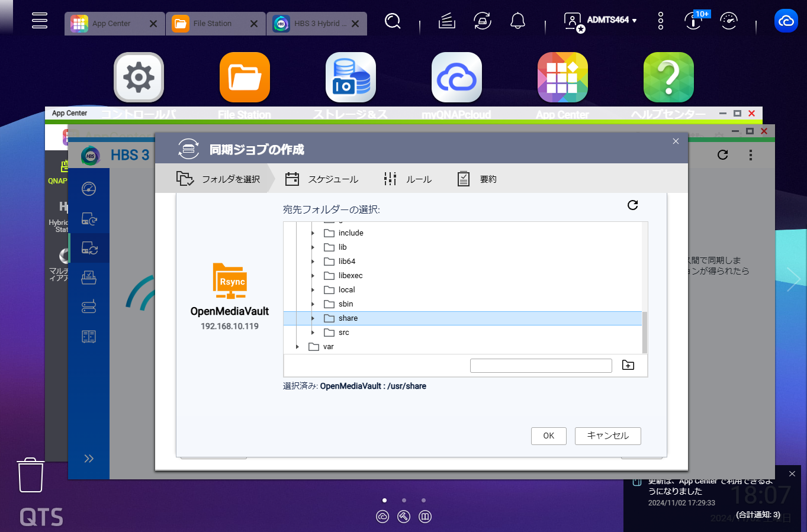
Task: Go to the Schedule wizard step
Action: click(x=321, y=179)
